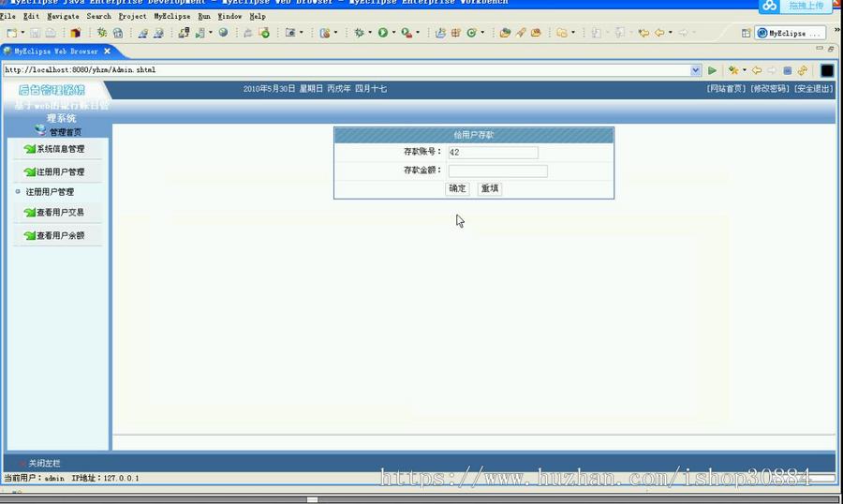Click the 重填 reset button
This screenshot has width=843, height=504.
point(490,189)
